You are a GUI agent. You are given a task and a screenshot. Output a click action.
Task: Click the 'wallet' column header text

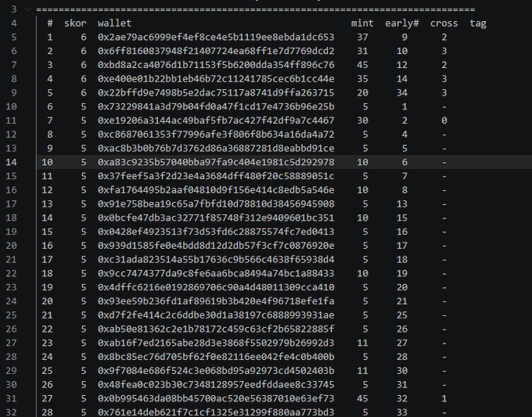click(115, 23)
